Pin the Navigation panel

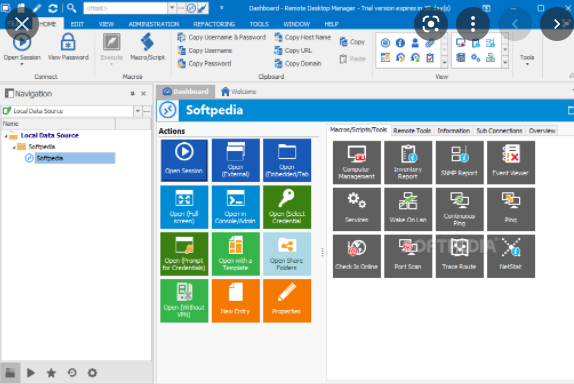click(x=133, y=94)
